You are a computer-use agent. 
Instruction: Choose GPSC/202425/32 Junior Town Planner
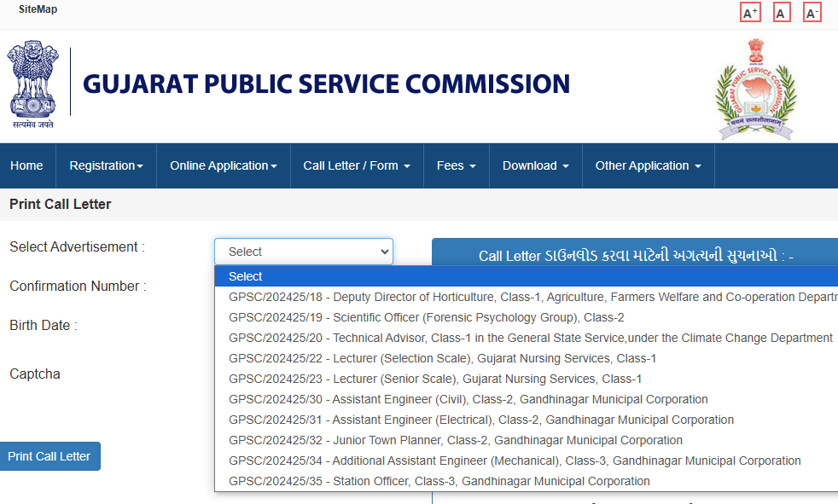[526, 440]
